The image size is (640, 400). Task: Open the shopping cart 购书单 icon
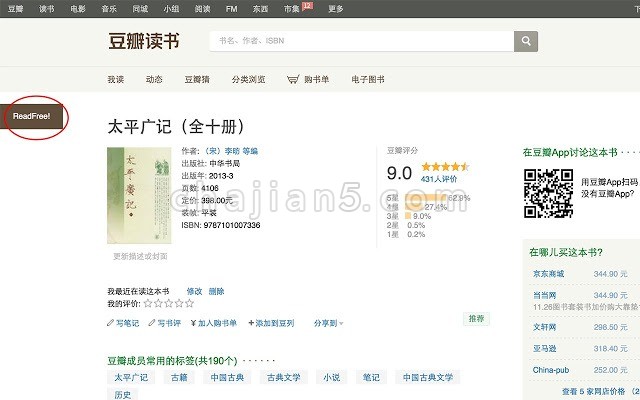coord(293,79)
